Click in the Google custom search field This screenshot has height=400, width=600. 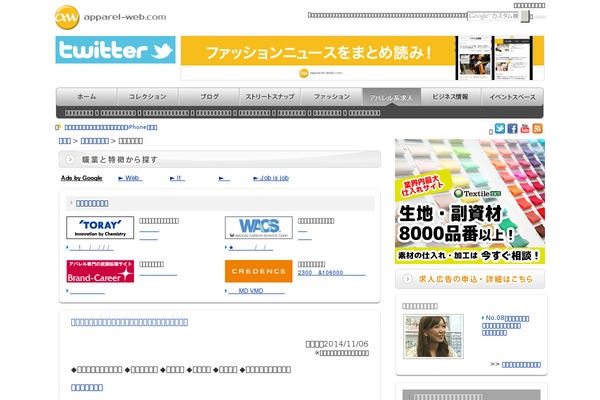click(494, 16)
